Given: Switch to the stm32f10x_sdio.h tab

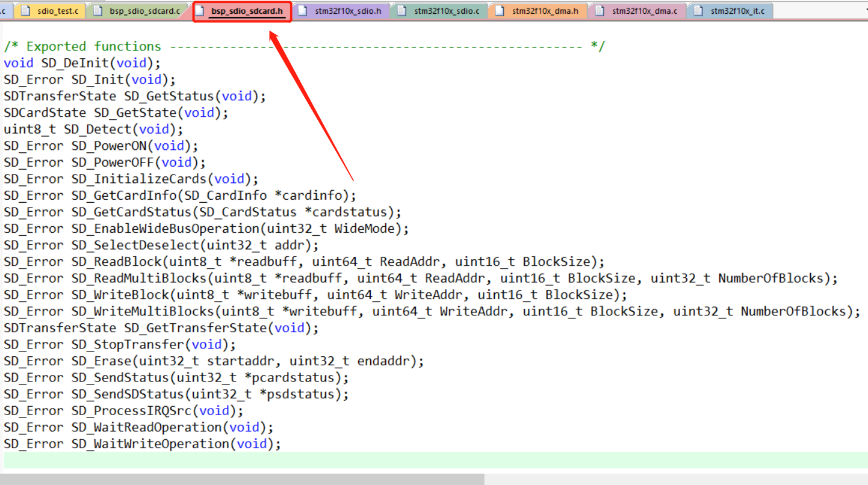Looking at the screenshot, I should (x=341, y=11).
